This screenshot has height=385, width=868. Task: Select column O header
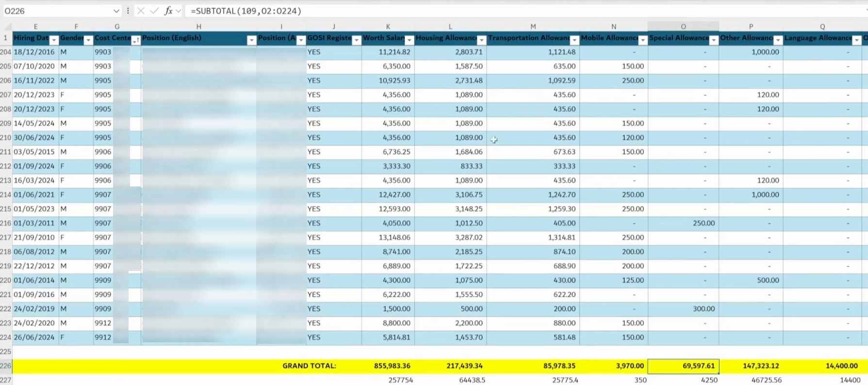683,27
